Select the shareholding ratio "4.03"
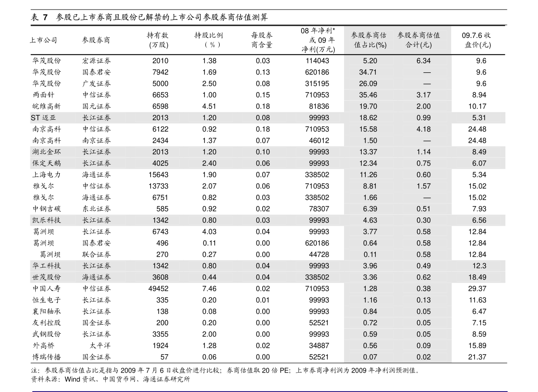 [x=209, y=231]
